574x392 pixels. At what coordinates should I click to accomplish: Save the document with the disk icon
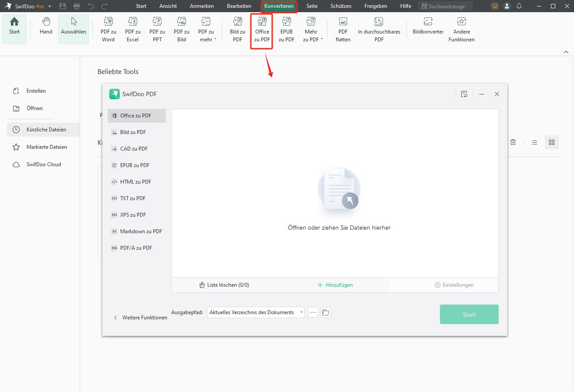[x=63, y=6]
